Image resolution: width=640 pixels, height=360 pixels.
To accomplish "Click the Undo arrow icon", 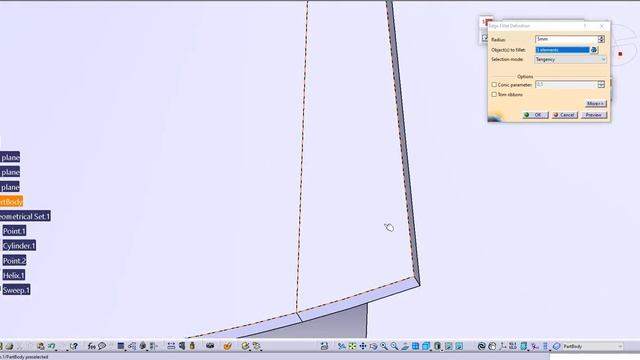I will tap(51, 346).
